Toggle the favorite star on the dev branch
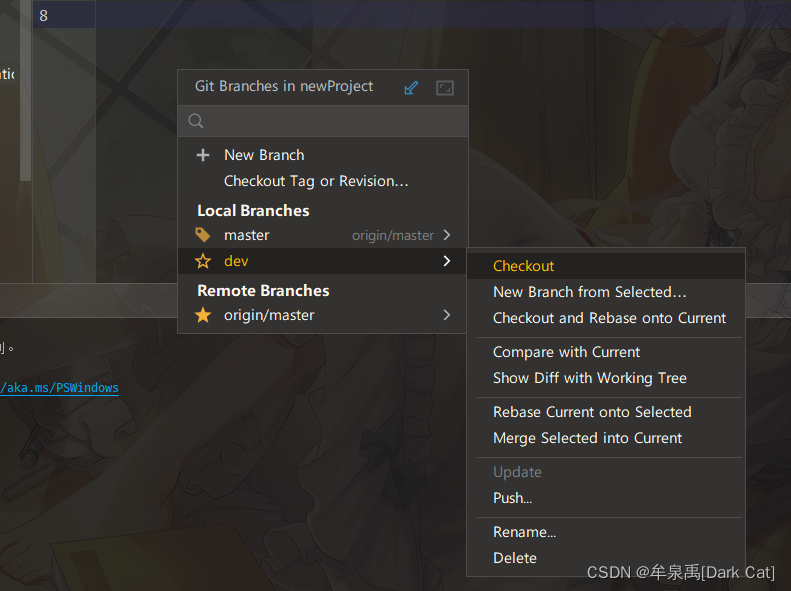 point(203,261)
